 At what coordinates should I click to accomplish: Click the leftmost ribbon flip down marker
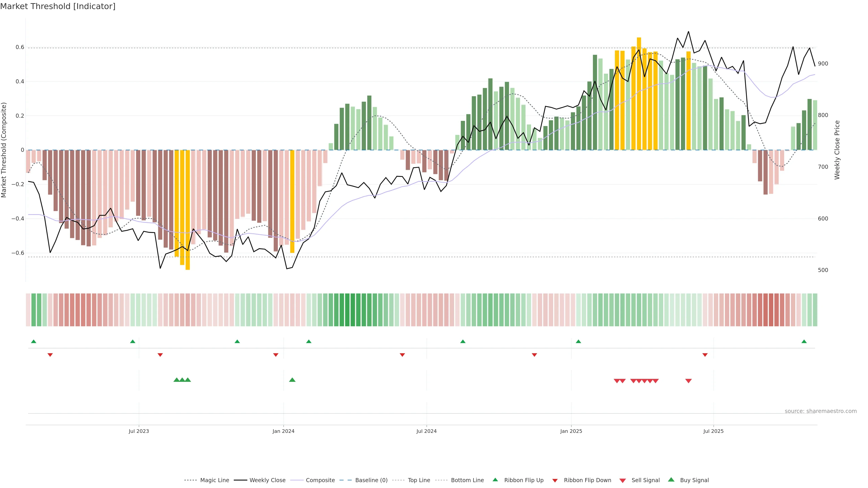click(50, 355)
